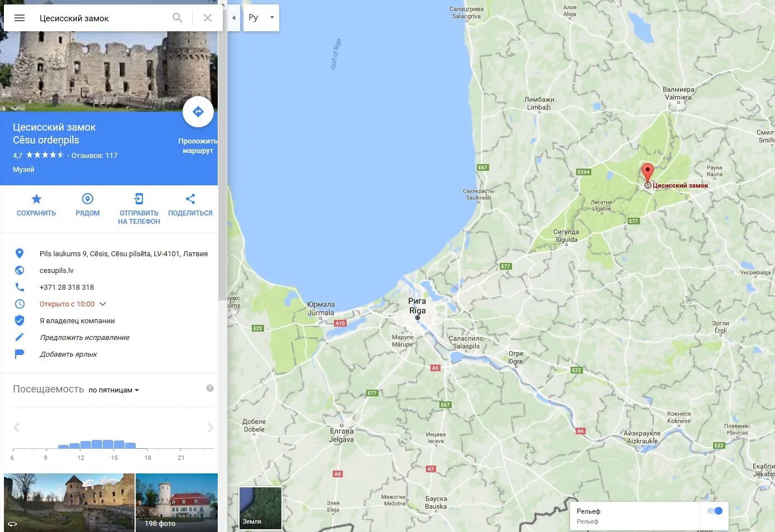The width and height of the screenshot is (775, 532).
Task: Open the Ру input language button
Action: point(253,18)
